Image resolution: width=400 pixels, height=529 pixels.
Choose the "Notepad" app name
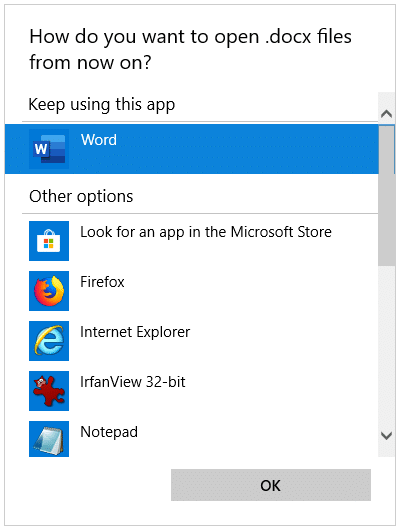click(109, 432)
